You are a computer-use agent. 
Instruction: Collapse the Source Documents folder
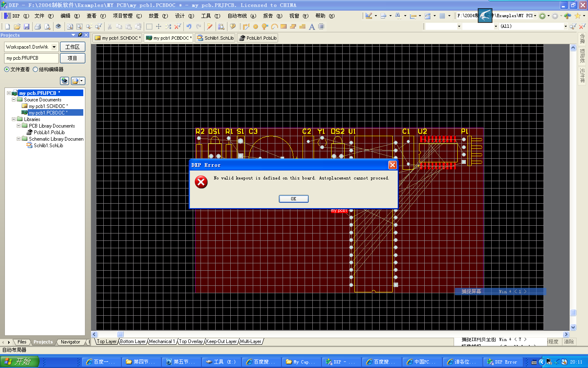(x=13, y=100)
